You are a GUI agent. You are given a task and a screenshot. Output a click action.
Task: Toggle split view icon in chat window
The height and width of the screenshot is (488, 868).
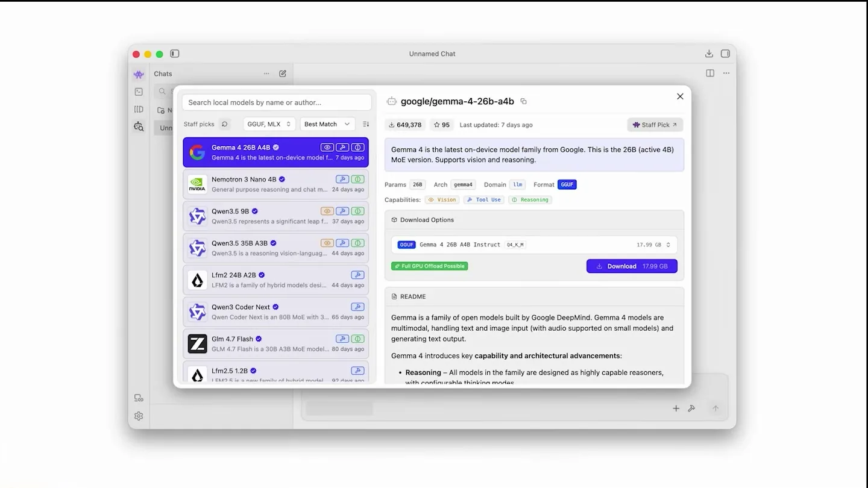coord(710,73)
